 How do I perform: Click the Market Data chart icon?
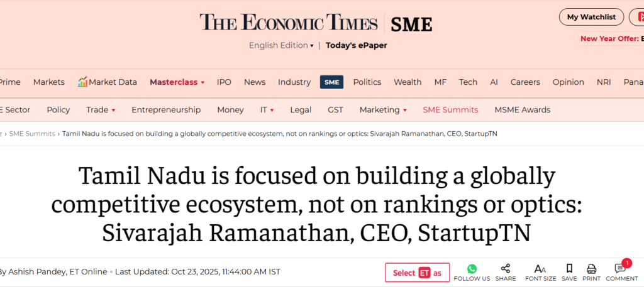(82, 82)
